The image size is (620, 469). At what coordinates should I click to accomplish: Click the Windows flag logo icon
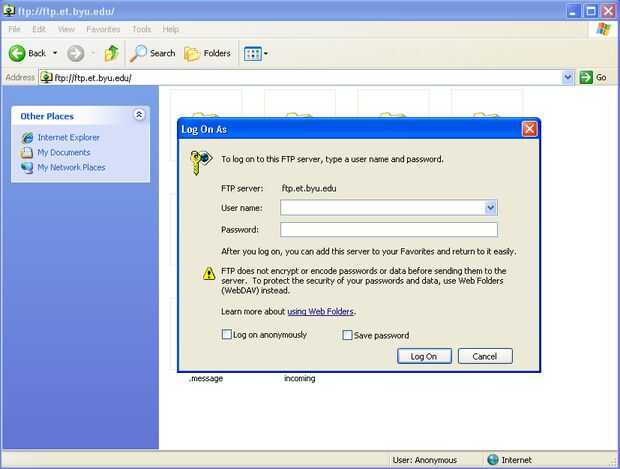coord(603,29)
